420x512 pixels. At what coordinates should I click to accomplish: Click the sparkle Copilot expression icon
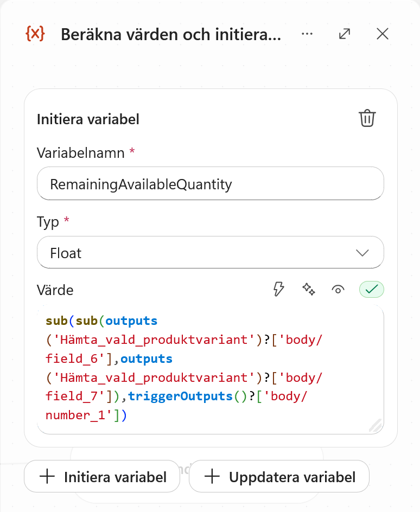309,289
